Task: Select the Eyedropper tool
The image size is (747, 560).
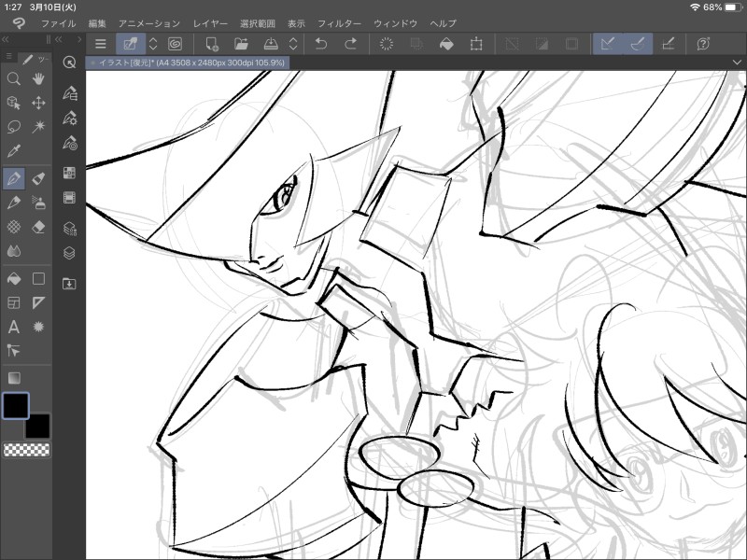Action: 14,151
